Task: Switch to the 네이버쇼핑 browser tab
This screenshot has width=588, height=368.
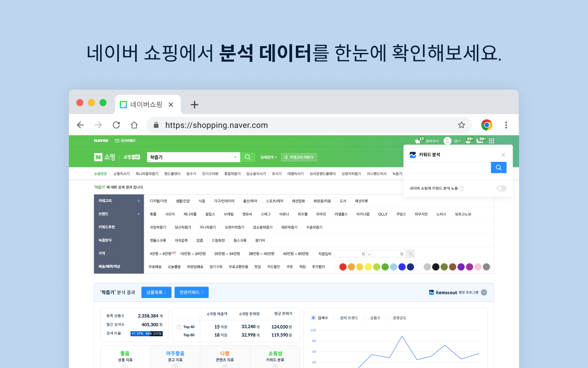Action: tap(147, 104)
